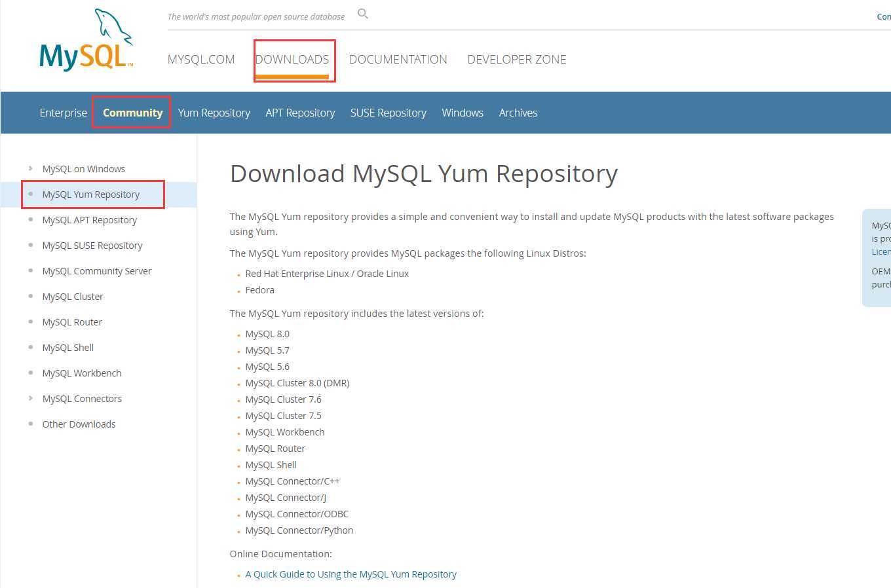The image size is (891, 588).
Task: Switch to the Enterprise tab
Action: (64, 113)
